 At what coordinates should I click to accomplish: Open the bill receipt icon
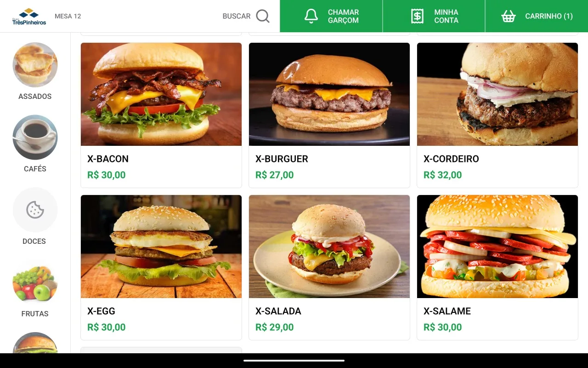pos(417,16)
